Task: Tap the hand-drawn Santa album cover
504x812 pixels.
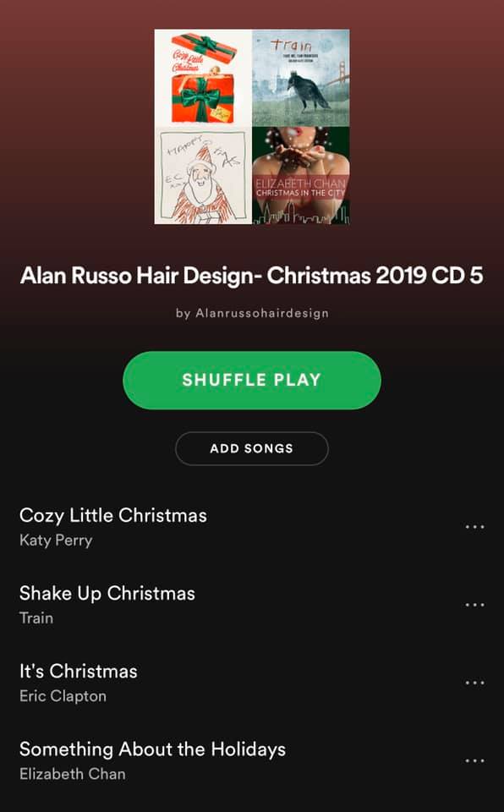Action: (203, 176)
